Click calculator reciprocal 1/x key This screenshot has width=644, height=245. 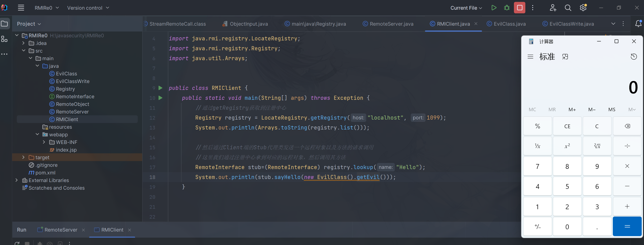[x=538, y=146]
